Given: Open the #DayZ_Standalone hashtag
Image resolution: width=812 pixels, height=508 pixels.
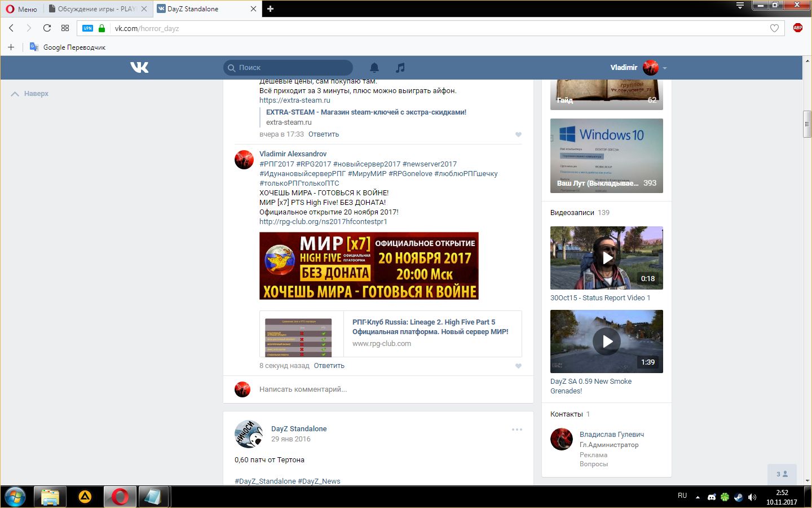Looking at the screenshot, I should pyautogui.click(x=265, y=481).
